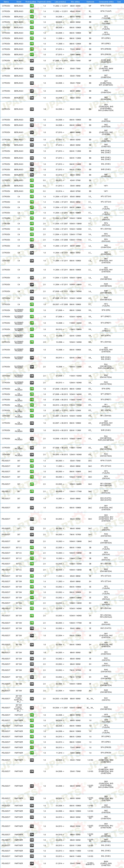Click the Oznaczenie silnika column header
The image size is (124, 868).
[x=106, y=2]
